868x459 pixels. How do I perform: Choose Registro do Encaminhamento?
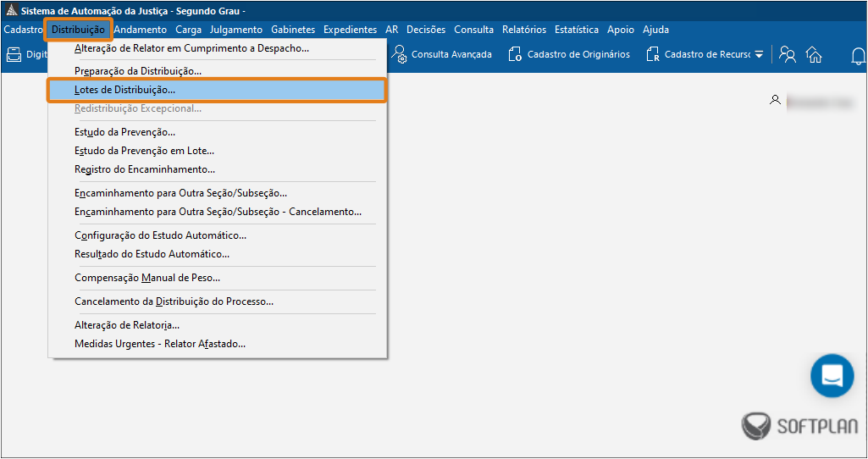[218, 169]
